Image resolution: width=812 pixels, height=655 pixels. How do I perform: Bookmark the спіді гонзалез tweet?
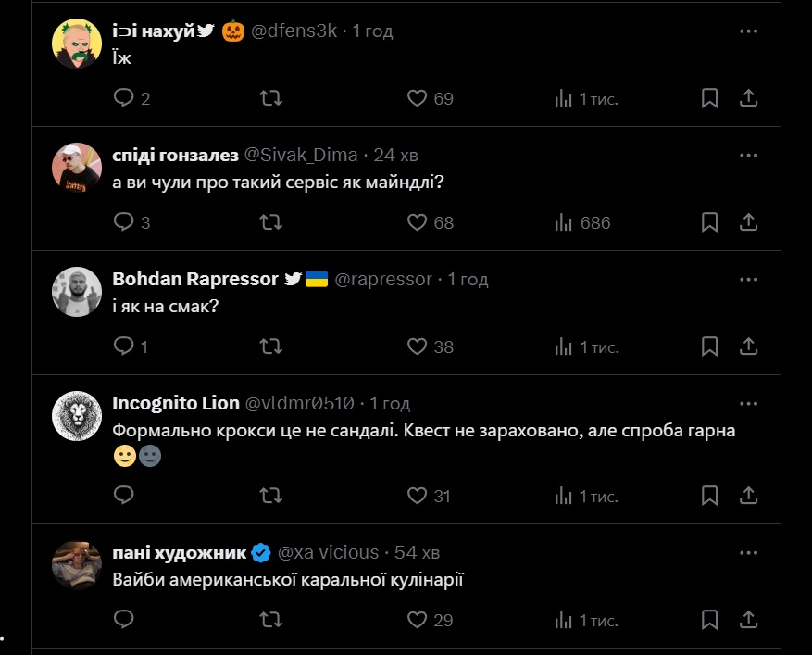pyautogui.click(x=709, y=222)
